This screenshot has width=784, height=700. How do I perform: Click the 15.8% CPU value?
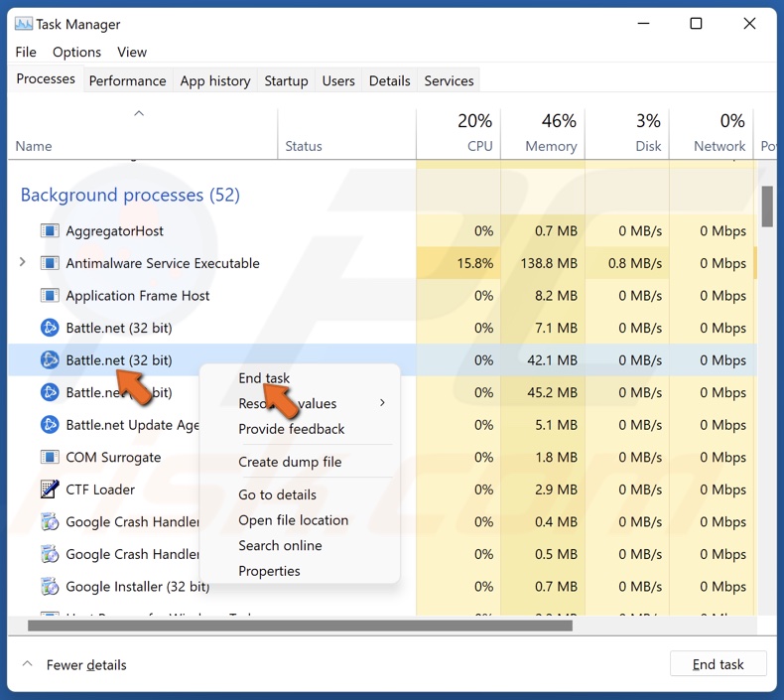(474, 263)
